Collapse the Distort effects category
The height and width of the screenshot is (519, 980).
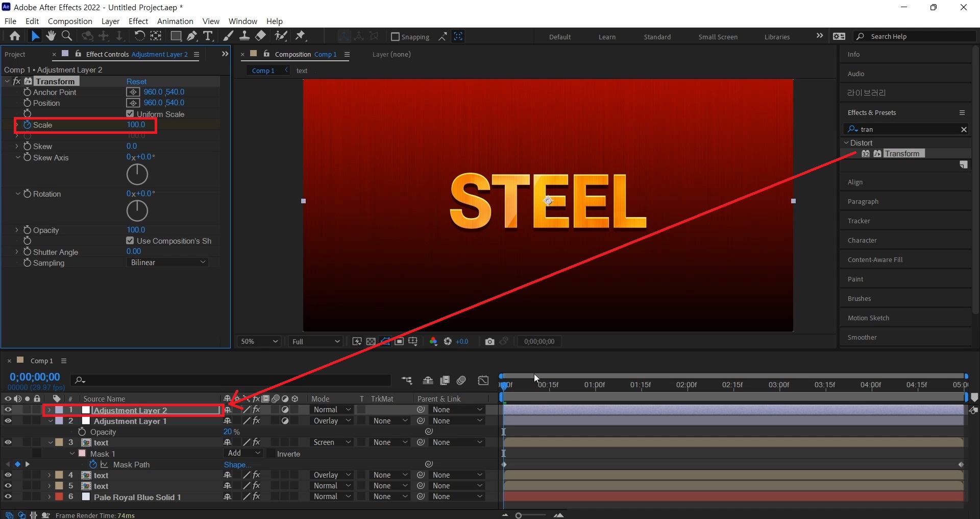click(x=846, y=143)
